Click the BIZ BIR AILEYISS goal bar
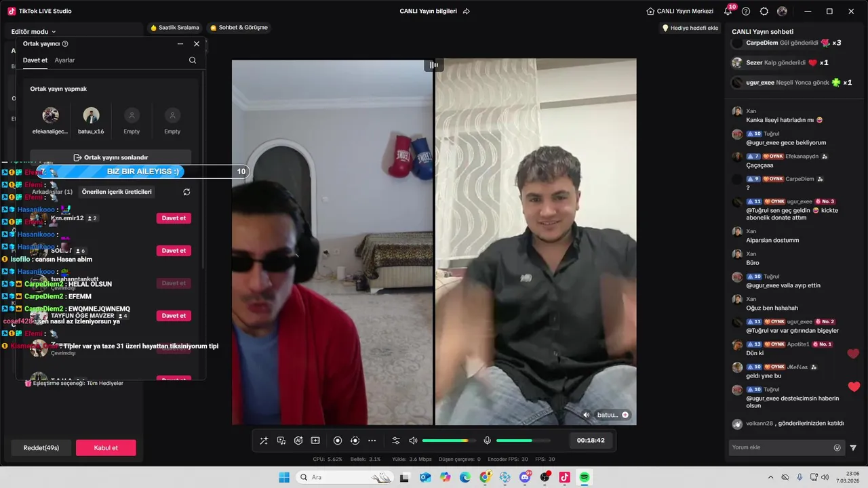This screenshot has height=488, width=868. pyautogui.click(x=142, y=171)
